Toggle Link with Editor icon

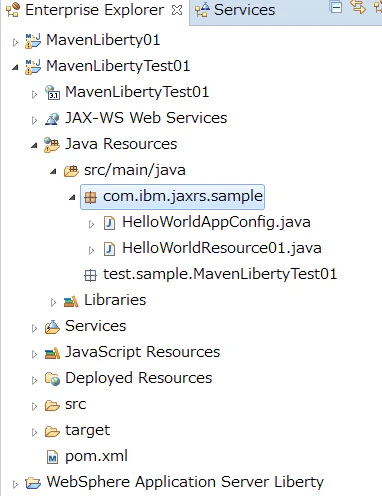[x=358, y=7]
